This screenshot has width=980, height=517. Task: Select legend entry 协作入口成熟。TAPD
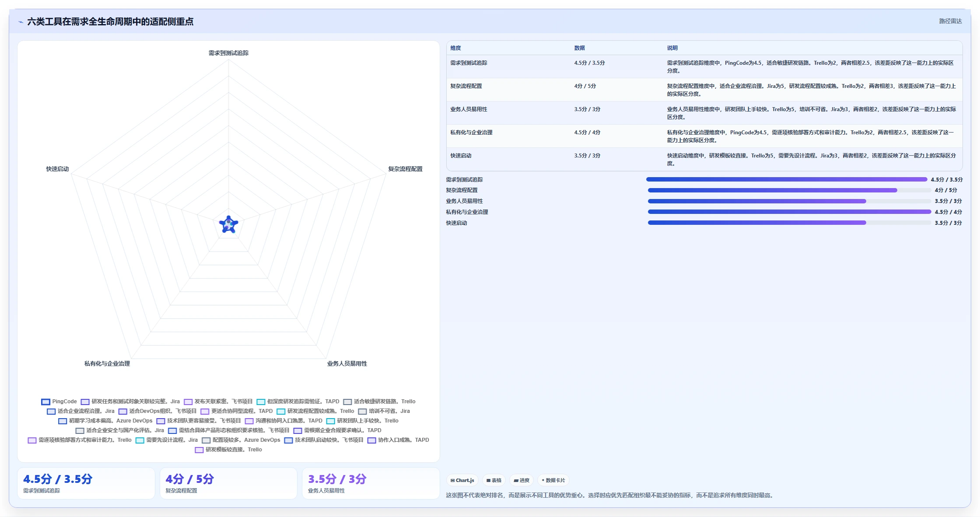[x=398, y=440]
